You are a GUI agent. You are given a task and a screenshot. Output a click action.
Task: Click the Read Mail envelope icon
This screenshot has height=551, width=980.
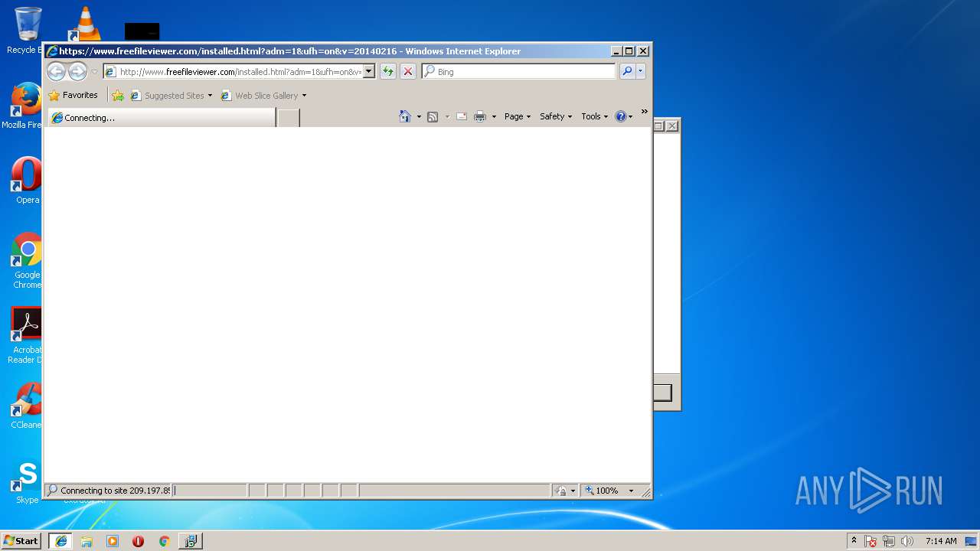(x=462, y=116)
